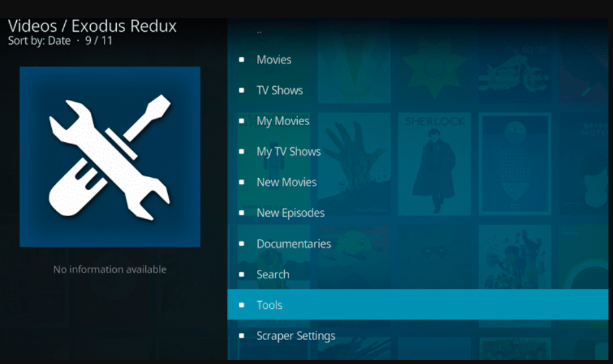
Task: Click the 'No information available' text
Action: click(x=110, y=269)
